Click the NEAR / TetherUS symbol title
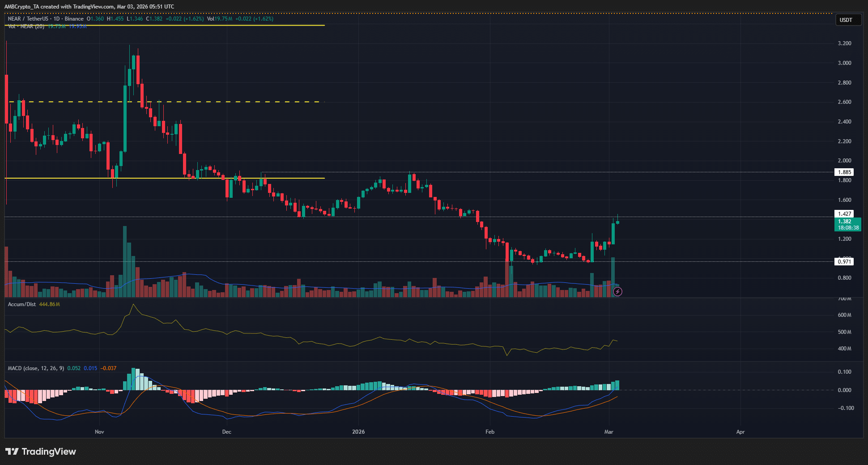 [28, 19]
